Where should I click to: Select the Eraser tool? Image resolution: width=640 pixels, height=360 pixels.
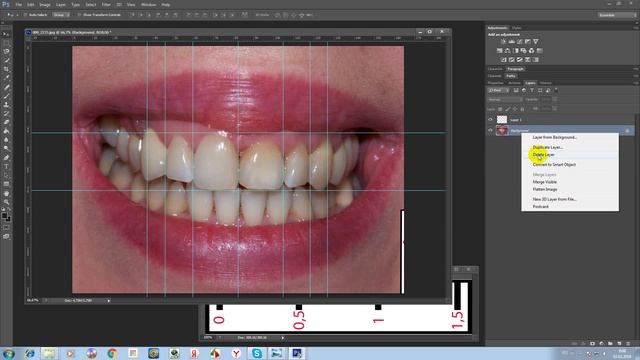click(6, 122)
